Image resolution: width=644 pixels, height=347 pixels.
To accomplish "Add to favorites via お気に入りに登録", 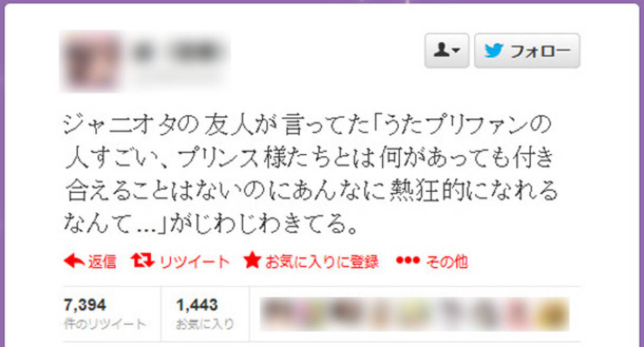I will click(322, 261).
